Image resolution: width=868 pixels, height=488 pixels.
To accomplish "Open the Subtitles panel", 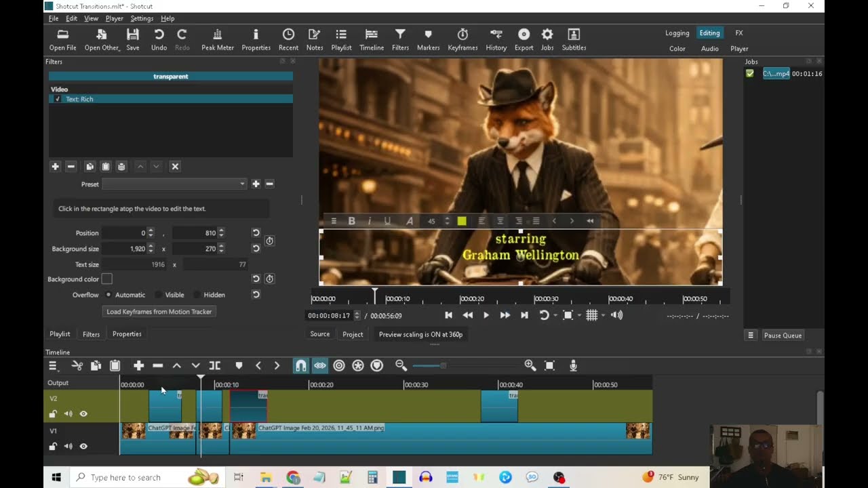I will pyautogui.click(x=574, y=39).
